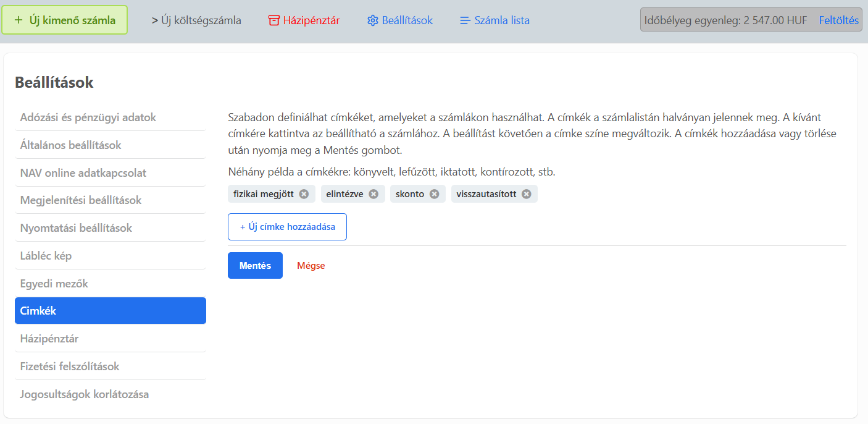Viewport: 868px width, 424px height.
Task: Click Feltöltés to top up timestamp balance
Action: (x=838, y=20)
